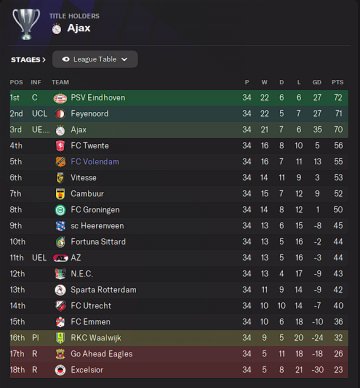This screenshot has width=360, height=388.
Task: Click the Ajax crest under Title Holders
Action: click(57, 29)
